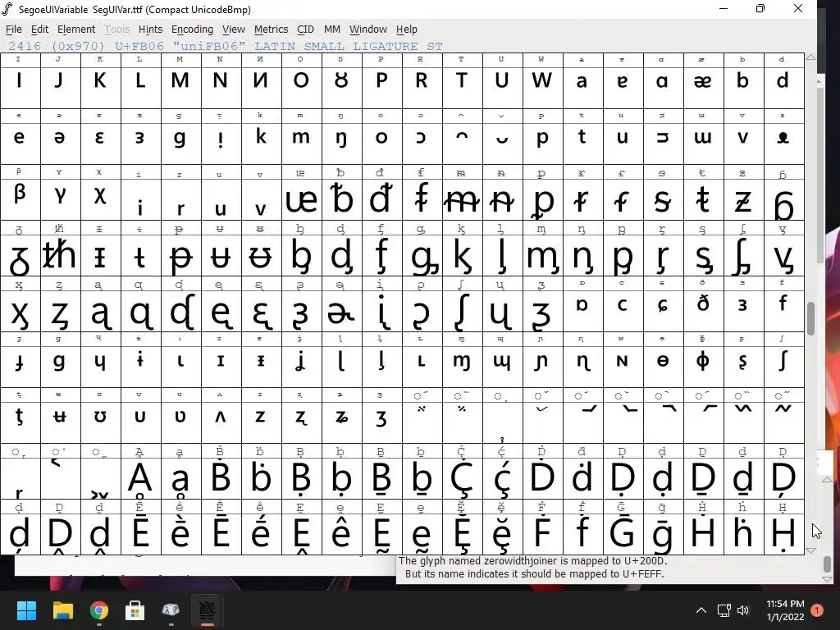
Task: Open the Help menu
Action: pos(407,30)
